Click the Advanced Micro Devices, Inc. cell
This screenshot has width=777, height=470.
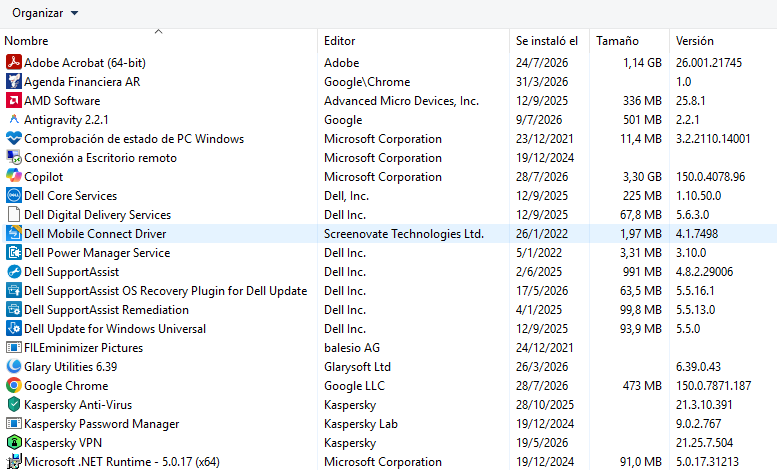(401, 101)
